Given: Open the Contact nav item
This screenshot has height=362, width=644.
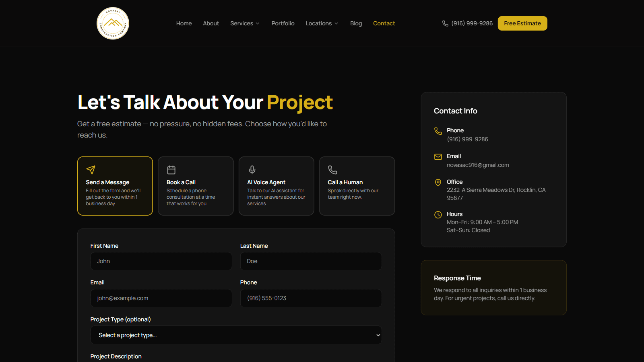Looking at the screenshot, I should (384, 23).
